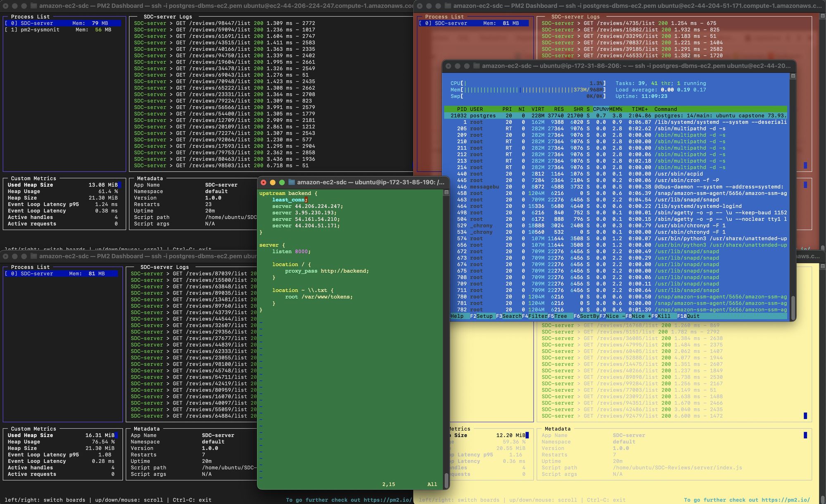The width and height of the screenshot is (826, 504).
Task: Click the top-left PM2 window folder icon
Action: coord(34,6)
